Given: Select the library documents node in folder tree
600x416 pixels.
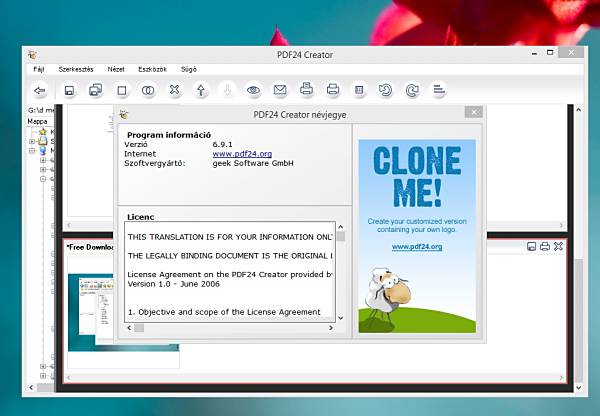Looking at the screenshot, I should point(43,141).
